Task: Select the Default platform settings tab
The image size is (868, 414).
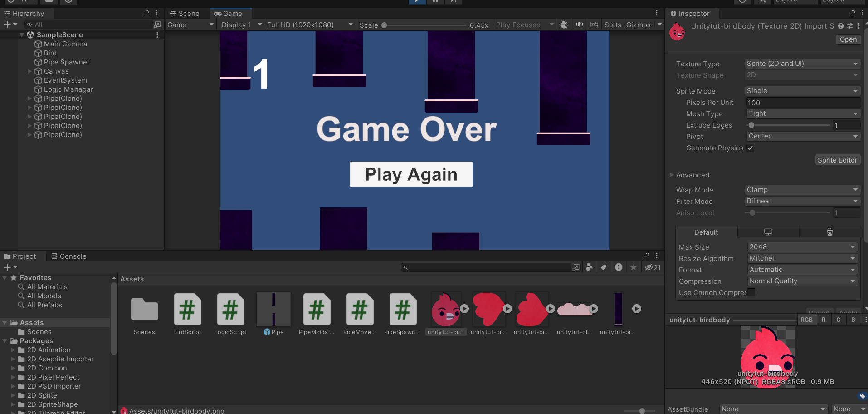Action: 706,232
